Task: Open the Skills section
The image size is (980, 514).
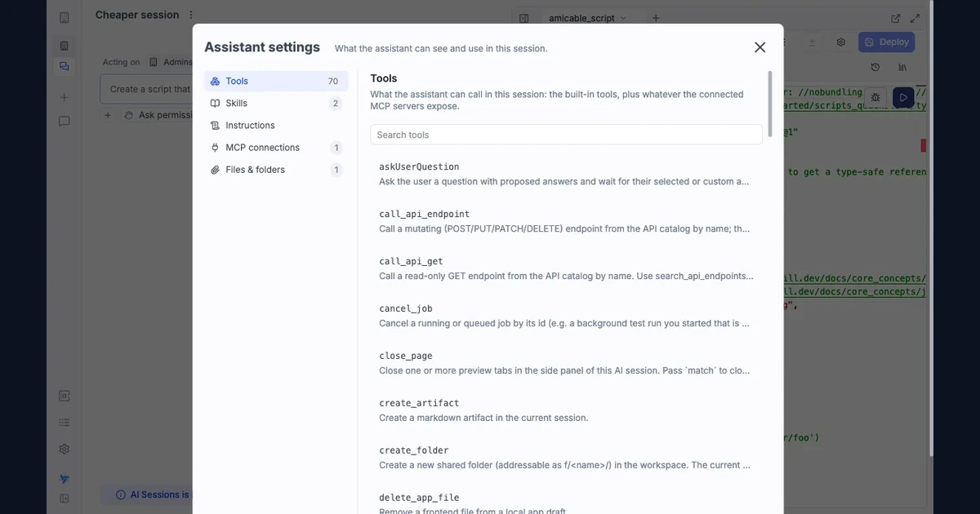Action: pyautogui.click(x=276, y=103)
